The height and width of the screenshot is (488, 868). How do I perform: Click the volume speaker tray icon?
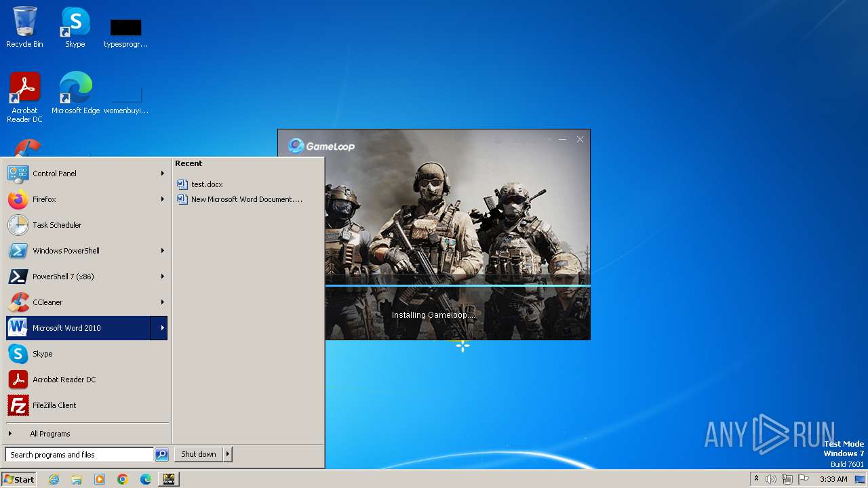(x=771, y=479)
